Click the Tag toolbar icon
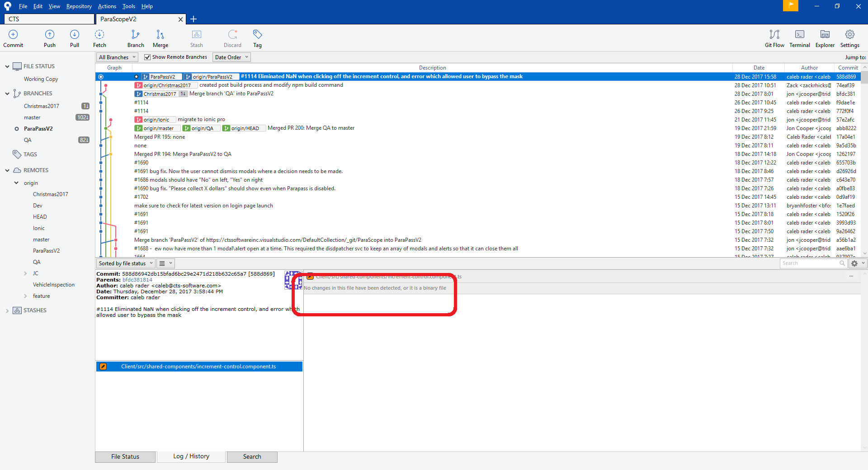868x470 pixels. pyautogui.click(x=257, y=39)
